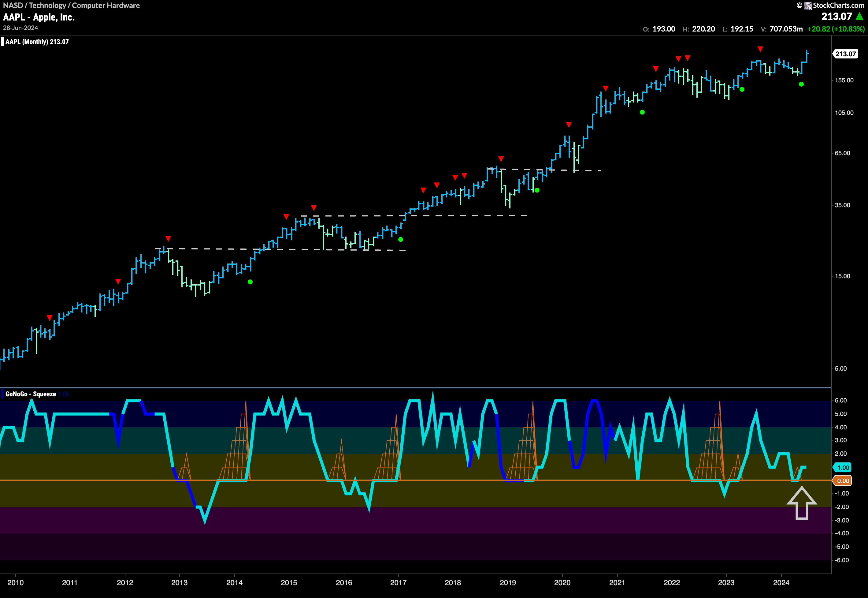Select the red triangle marker in mid-2015
Screen dimensions: 868x598
coord(314,207)
